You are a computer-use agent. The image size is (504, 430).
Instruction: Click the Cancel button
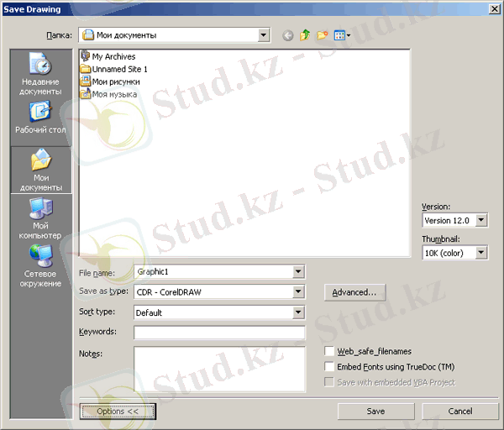pos(460,411)
